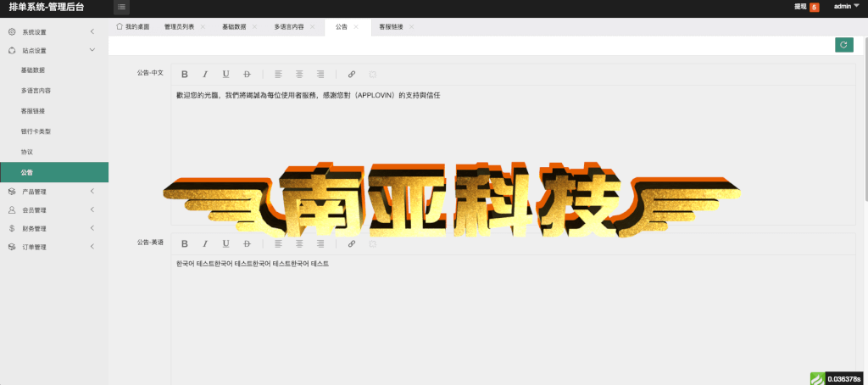
Task: Remove link in English announcement editor
Action: tap(373, 243)
